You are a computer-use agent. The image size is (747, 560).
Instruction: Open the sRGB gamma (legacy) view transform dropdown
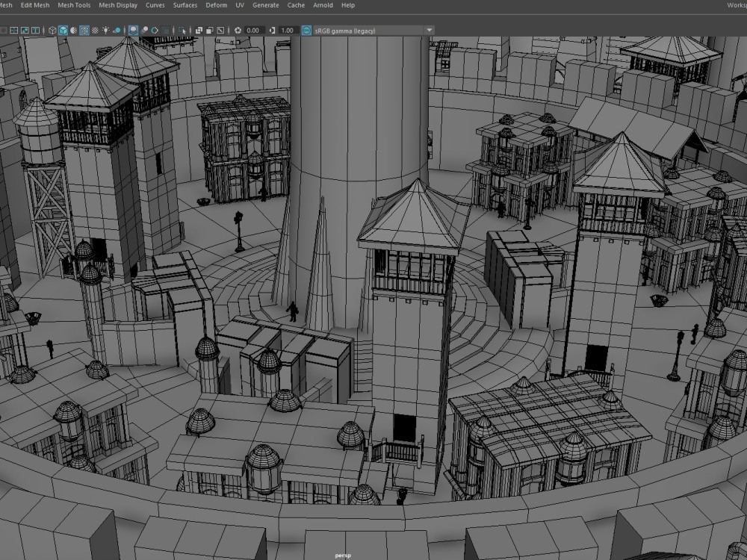(366, 31)
